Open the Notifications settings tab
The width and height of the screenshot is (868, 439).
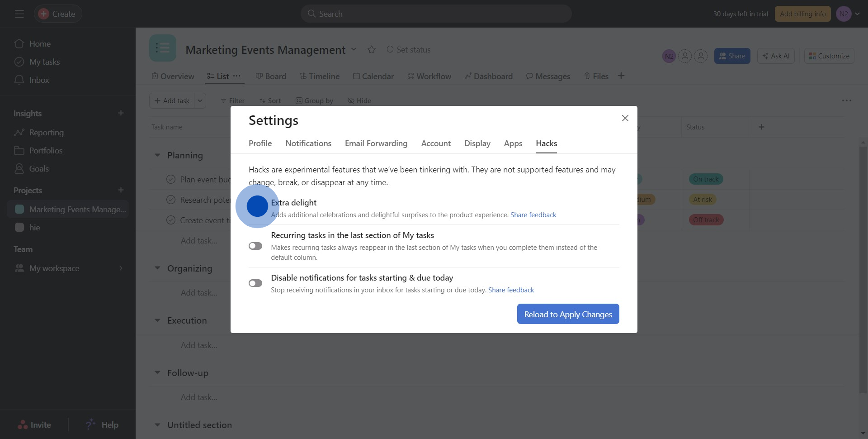pyautogui.click(x=308, y=143)
